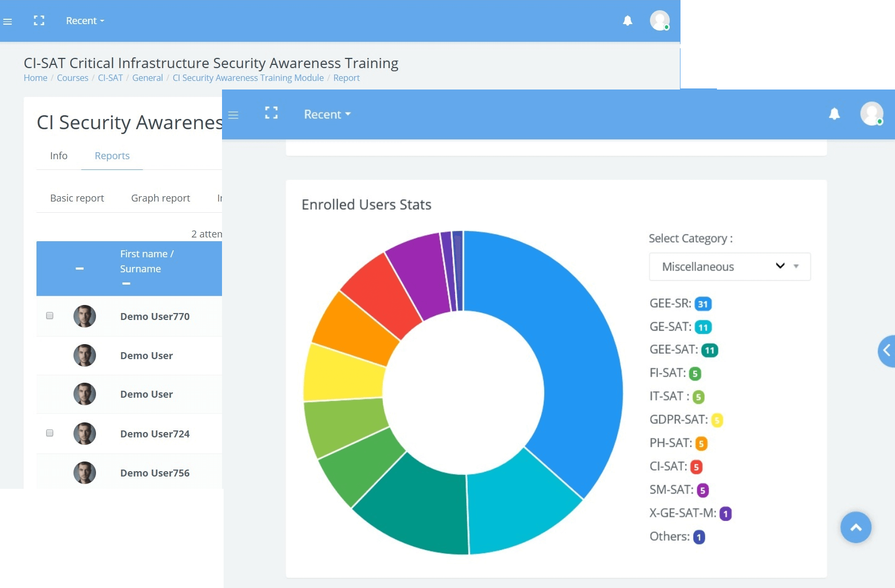Click the GEE-SR legend label
The image size is (895, 588).
[x=670, y=303]
